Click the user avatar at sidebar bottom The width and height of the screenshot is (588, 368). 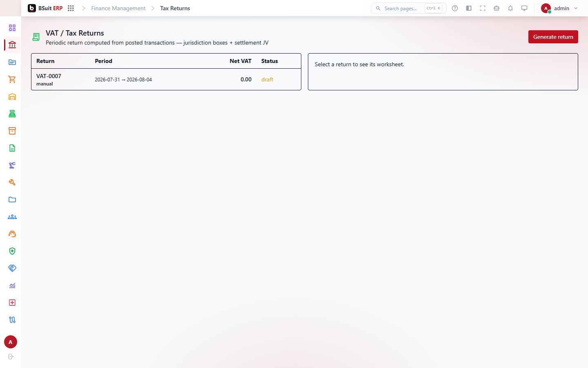tap(11, 342)
